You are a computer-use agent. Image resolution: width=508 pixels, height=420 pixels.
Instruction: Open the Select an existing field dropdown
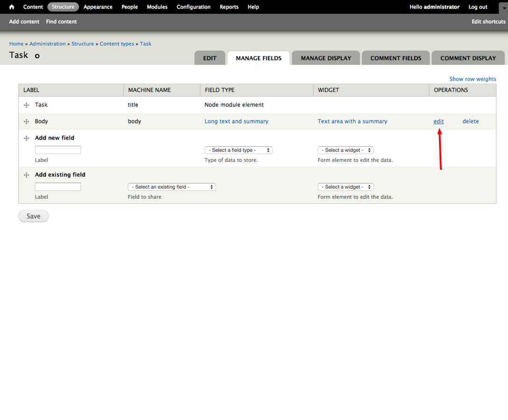pyautogui.click(x=172, y=187)
